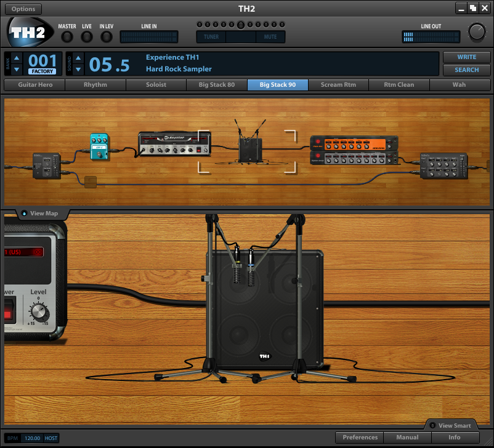Select the Big Stack 80 tab
Screen dimensions: 494x448
pyautogui.click(x=217, y=85)
